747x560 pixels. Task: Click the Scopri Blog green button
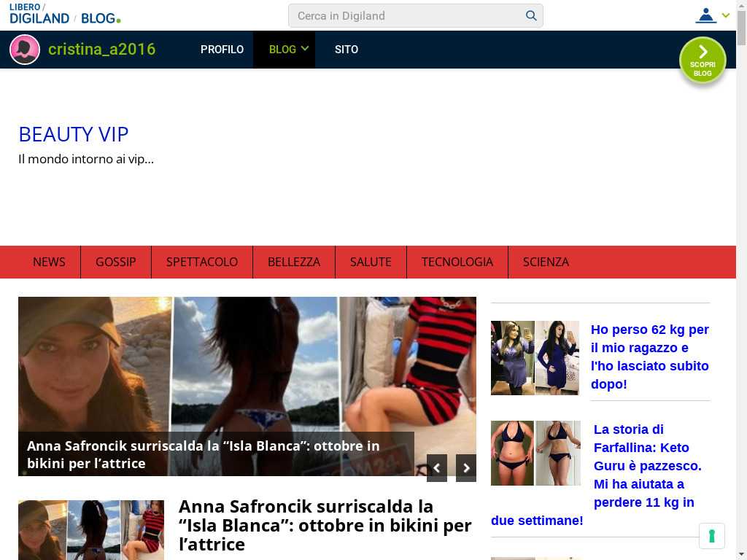coord(703,60)
